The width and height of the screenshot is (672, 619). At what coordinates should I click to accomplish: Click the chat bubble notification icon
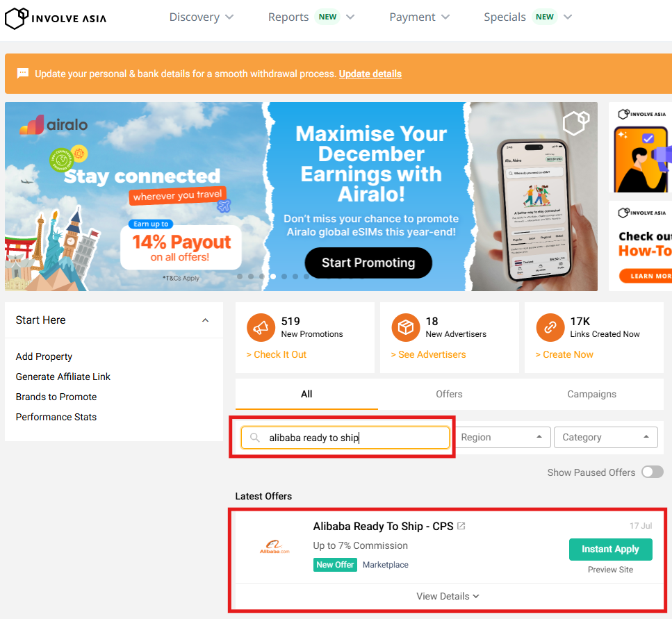(23, 74)
